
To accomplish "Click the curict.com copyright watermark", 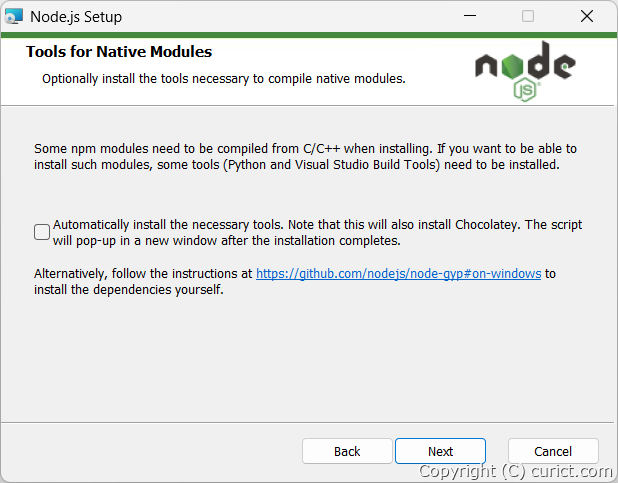I will (514, 472).
